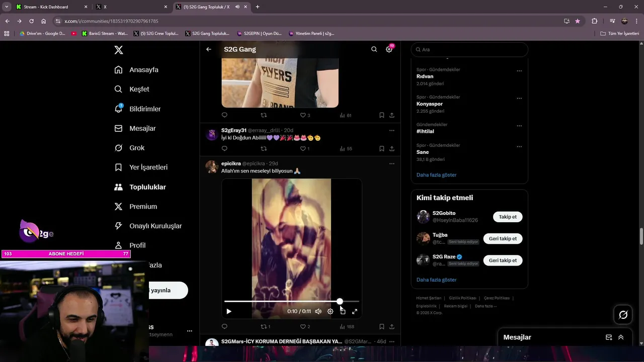Reply to the S2gEray31 post
This screenshot has width=644, height=362.
(224, 149)
